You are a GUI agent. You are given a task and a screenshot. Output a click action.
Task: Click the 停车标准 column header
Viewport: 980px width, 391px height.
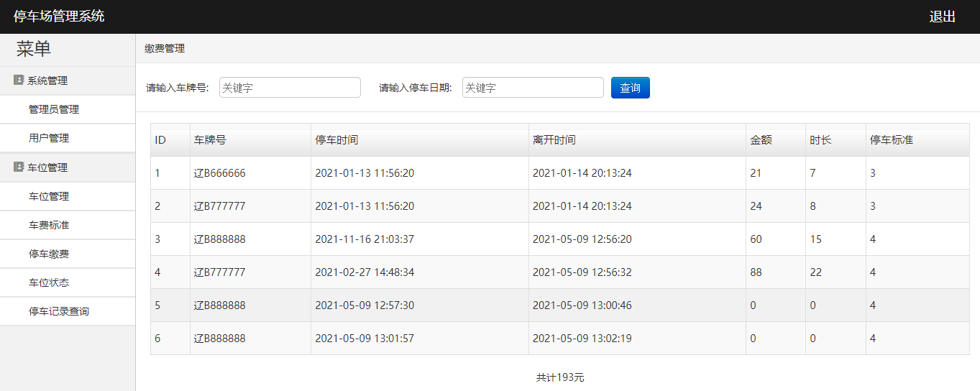pyautogui.click(x=917, y=140)
